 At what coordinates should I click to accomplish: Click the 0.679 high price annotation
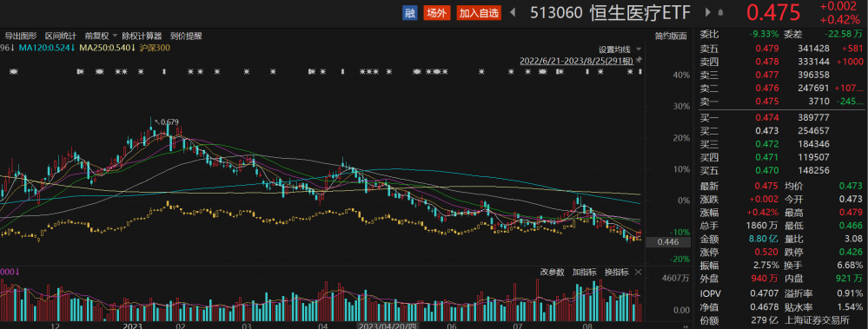tap(169, 122)
